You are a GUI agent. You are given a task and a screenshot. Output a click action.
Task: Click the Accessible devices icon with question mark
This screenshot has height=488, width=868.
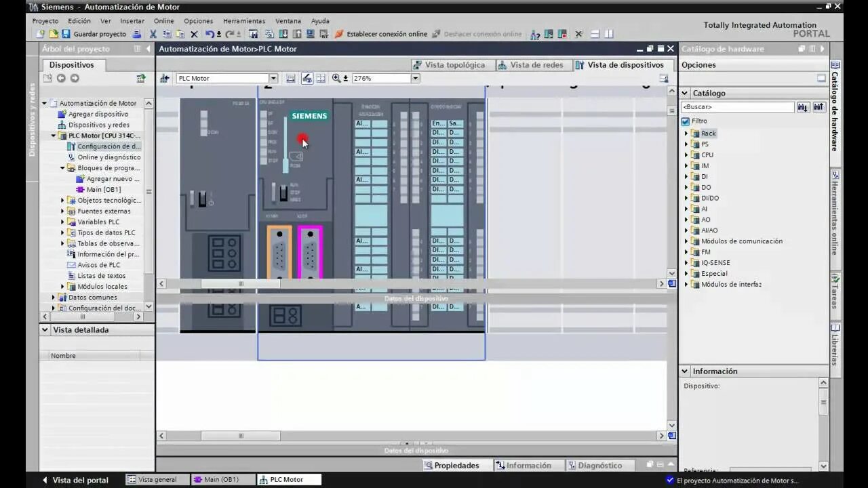pos(535,34)
